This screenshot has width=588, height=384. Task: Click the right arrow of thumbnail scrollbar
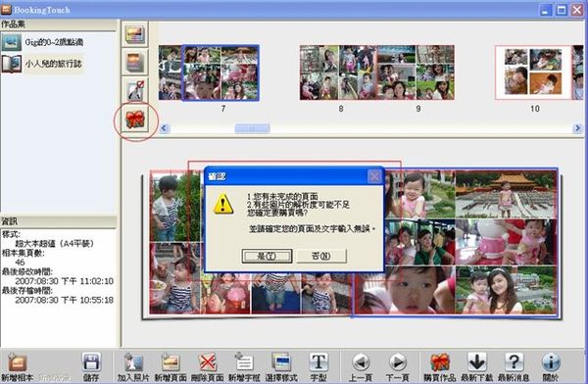point(577,128)
